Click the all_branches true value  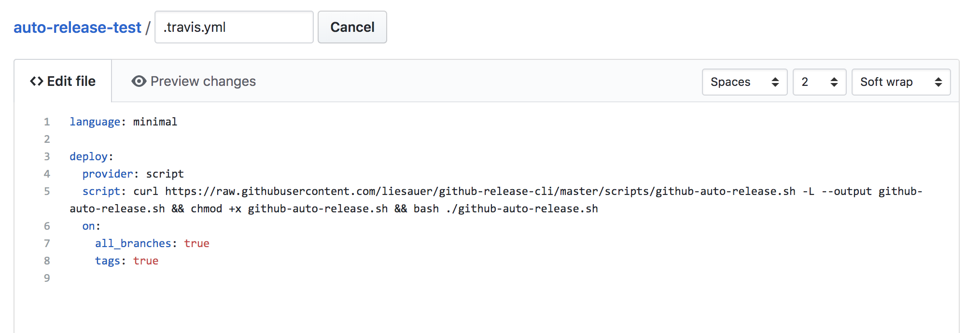196,243
